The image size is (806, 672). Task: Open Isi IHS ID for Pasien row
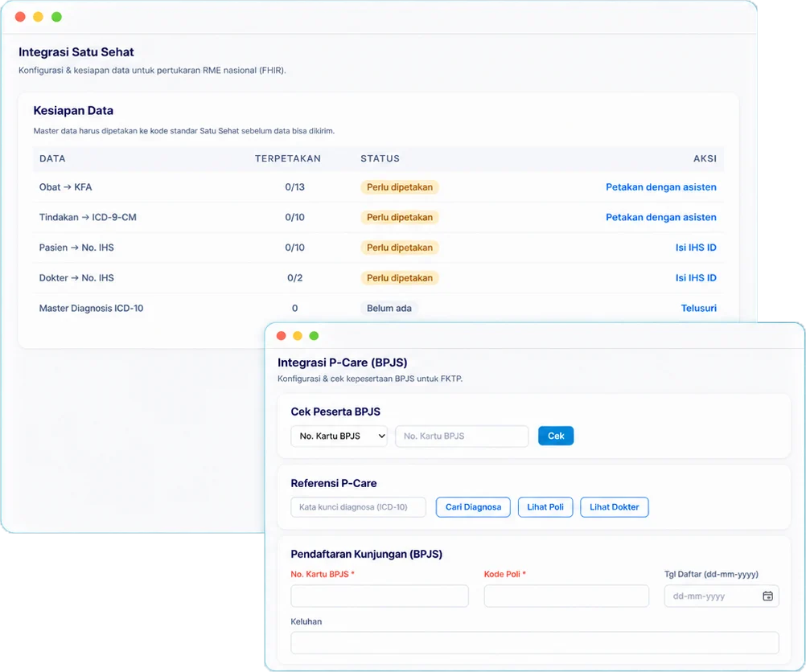click(696, 248)
